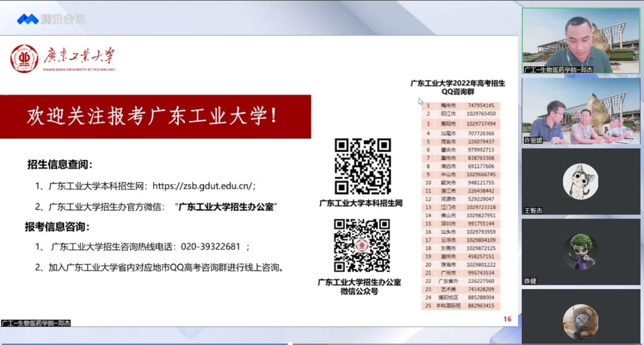Click the upper QR code for 本科招生网
The height and width of the screenshot is (345, 644).
363,166
